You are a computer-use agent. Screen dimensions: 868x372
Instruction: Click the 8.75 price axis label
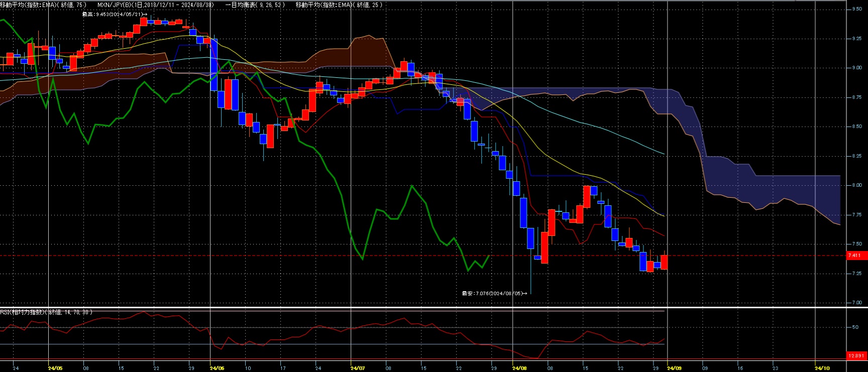[x=856, y=97]
